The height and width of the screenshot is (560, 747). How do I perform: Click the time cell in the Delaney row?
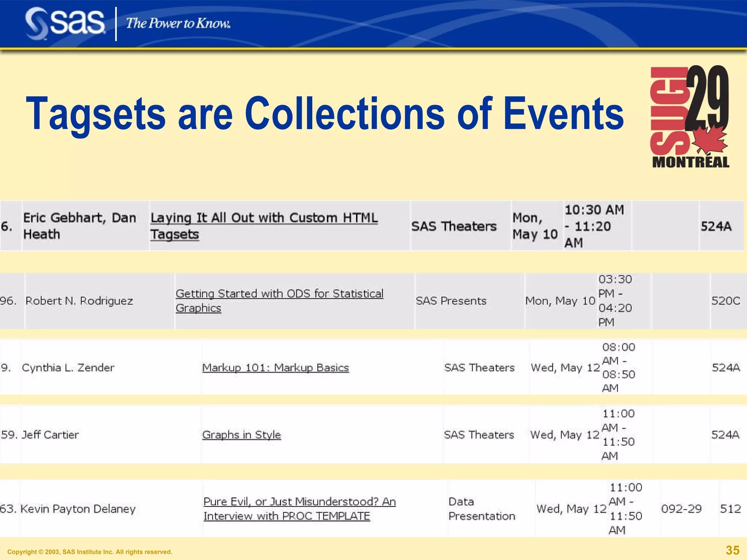[626, 509]
